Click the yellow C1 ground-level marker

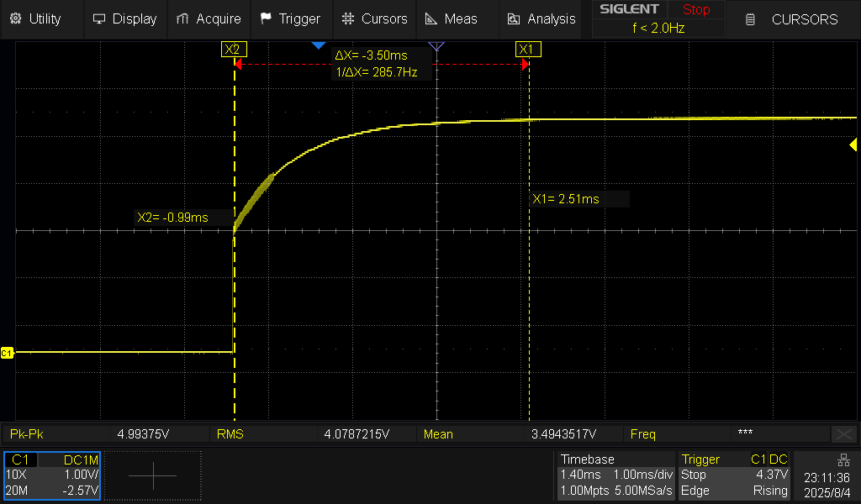pos(8,353)
